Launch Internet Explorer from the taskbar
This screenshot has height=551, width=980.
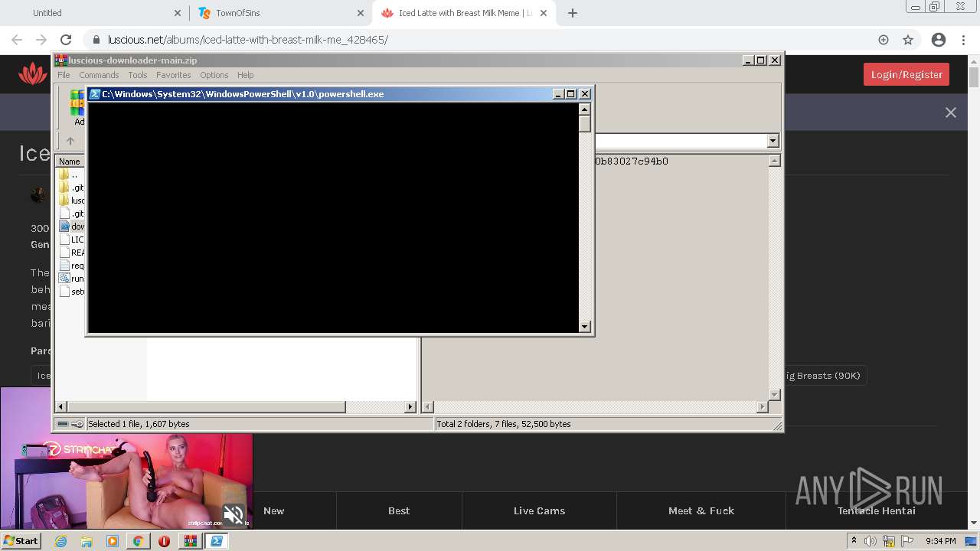(x=60, y=541)
